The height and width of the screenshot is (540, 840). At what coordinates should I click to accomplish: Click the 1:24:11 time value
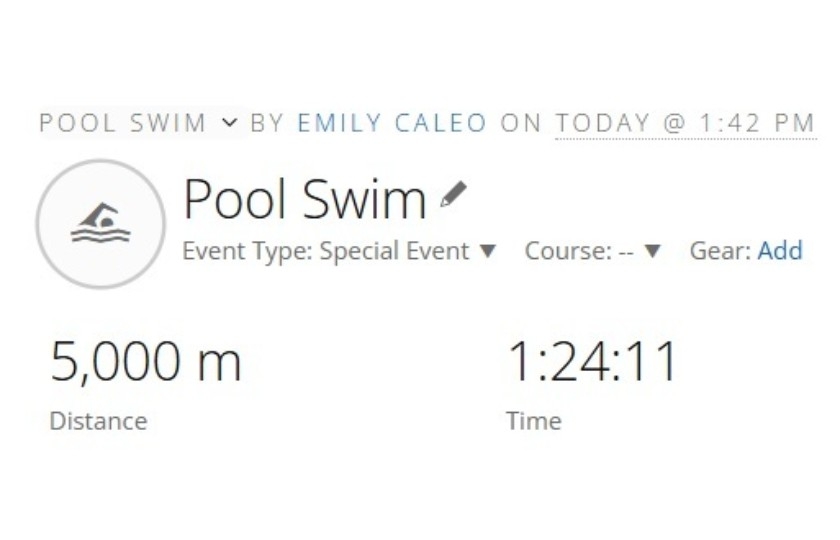593,361
